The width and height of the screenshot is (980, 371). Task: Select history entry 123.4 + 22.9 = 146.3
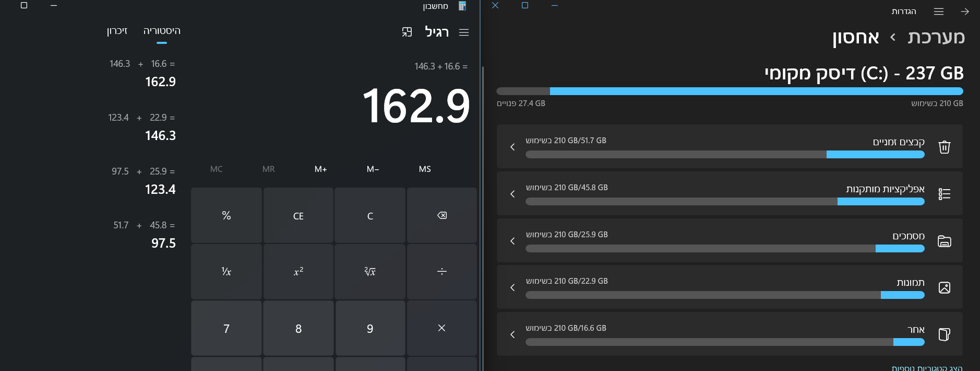pos(142,127)
